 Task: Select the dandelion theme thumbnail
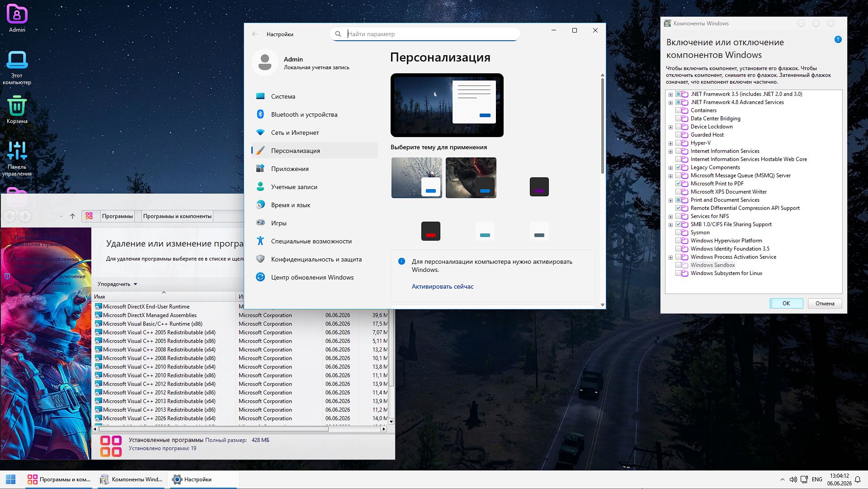pyautogui.click(x=417, y=178)
